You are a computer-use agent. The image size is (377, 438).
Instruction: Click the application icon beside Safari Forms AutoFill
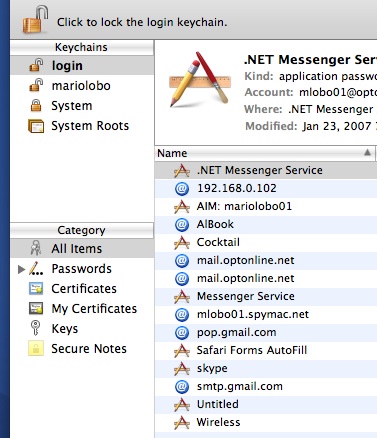[182, 351]
